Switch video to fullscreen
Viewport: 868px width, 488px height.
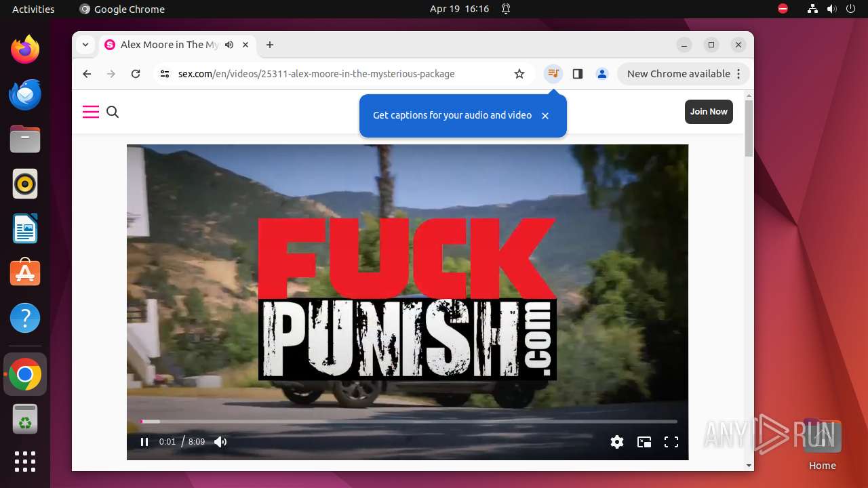pos(671,442)
